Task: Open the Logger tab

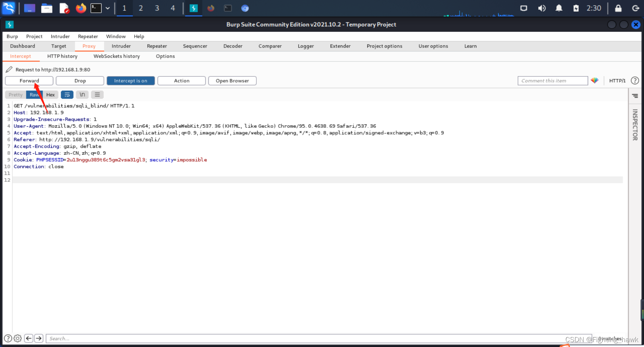Action: 306,46
